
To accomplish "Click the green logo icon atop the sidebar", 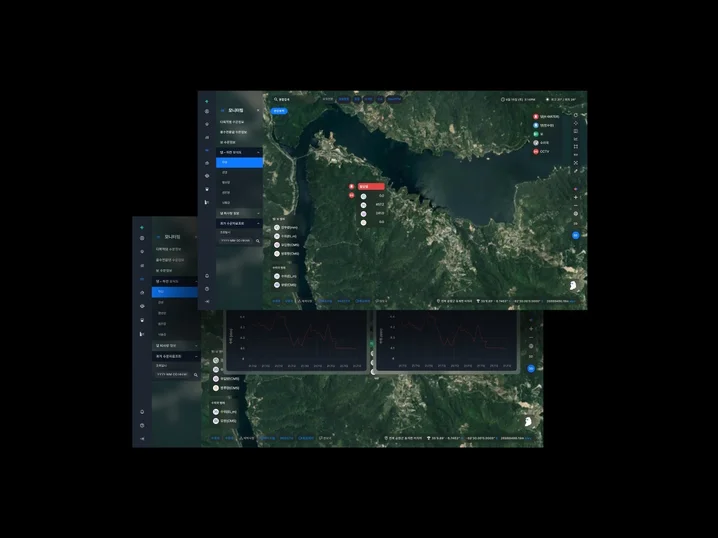I will click(x=207, y=100).
